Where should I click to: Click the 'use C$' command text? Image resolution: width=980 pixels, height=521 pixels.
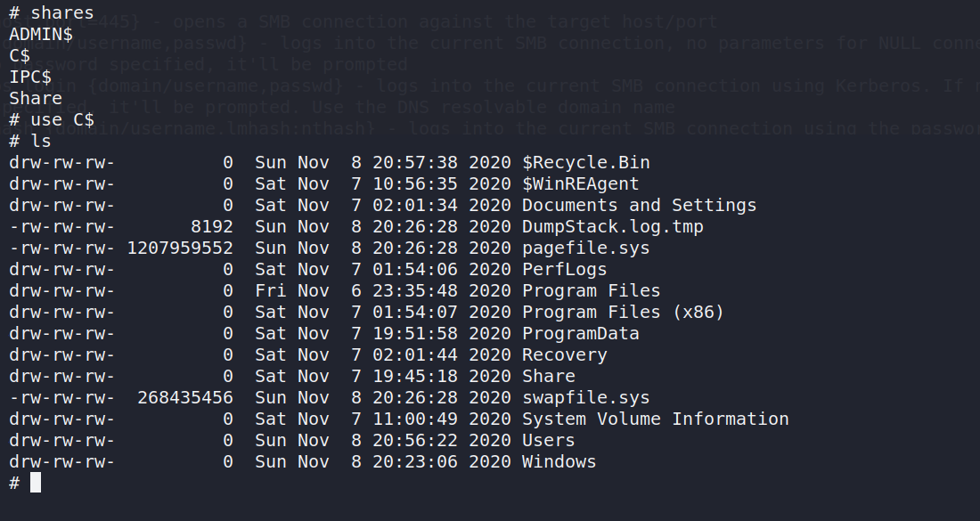pos(62,120)
